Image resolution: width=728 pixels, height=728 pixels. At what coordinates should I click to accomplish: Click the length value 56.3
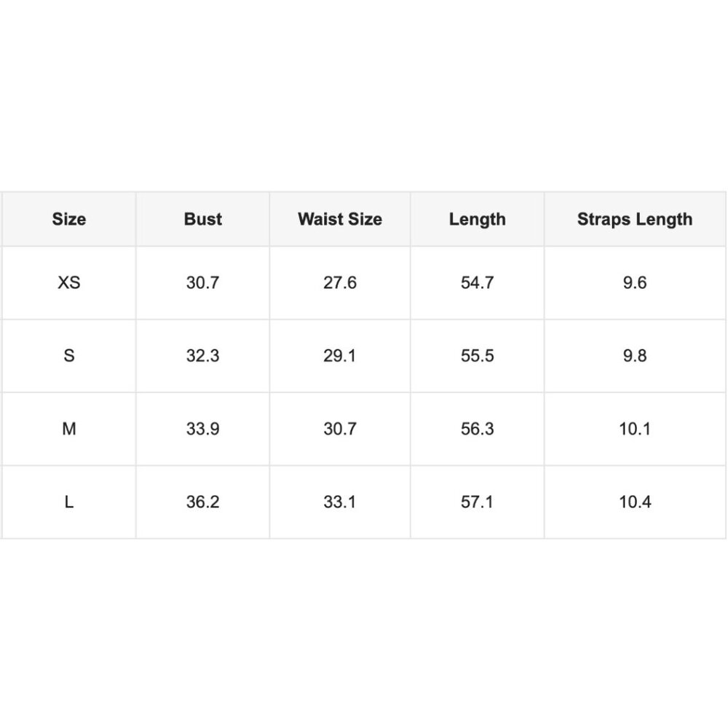(478, 429)
